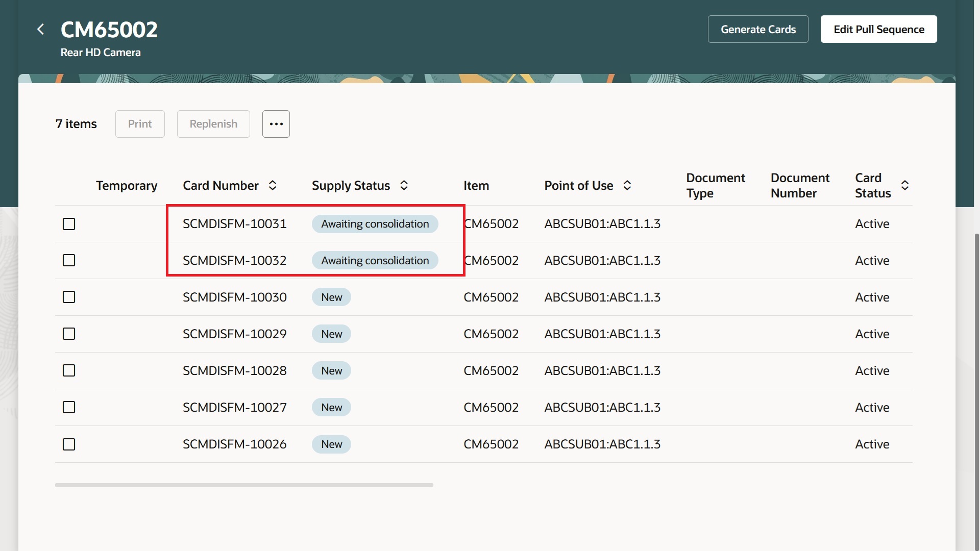Click the Replenish button
Viewport: 980px width, 551px height.
213,124
